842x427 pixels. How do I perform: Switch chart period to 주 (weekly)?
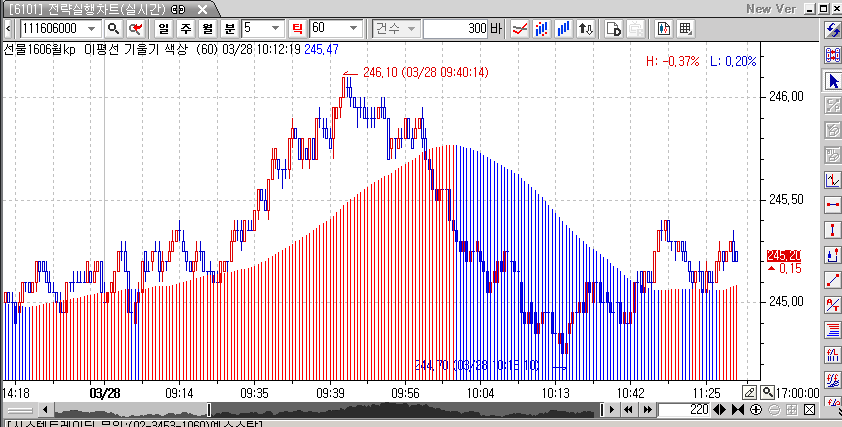click(185, 29)
